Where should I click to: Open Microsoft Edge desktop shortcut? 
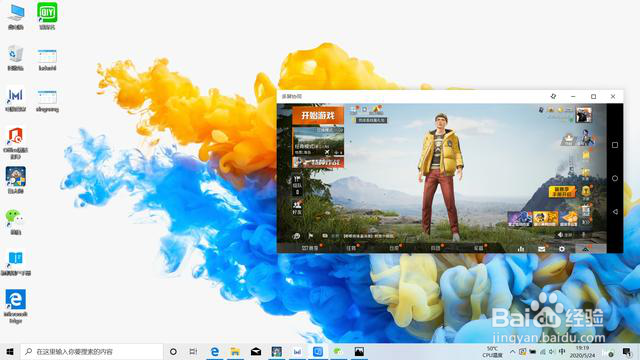[x=16, y=306]
